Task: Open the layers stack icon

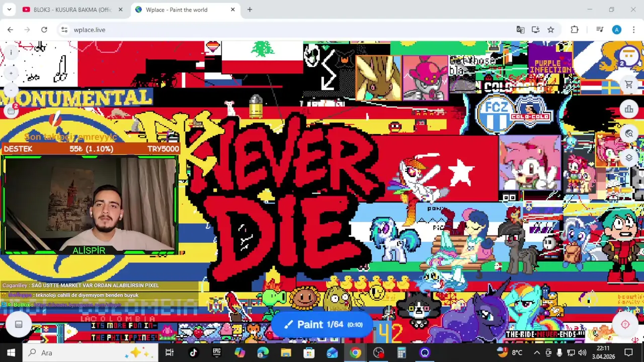Action: 629,157
